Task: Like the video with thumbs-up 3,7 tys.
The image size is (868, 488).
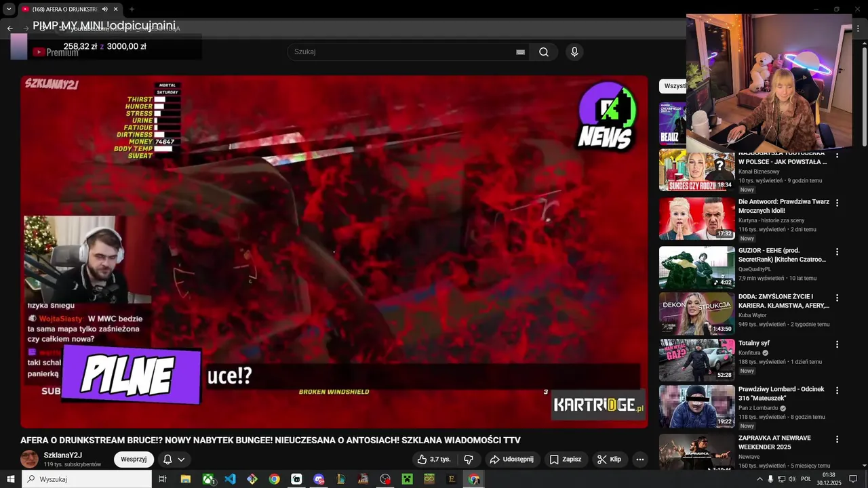Action: 434,460
